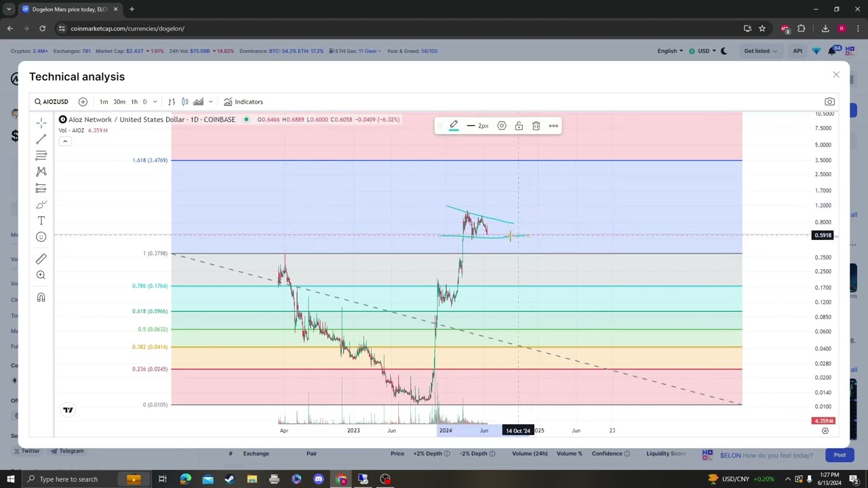This screenshot has height=488, width=868.
Task: Click the 0.618 (0.0966) Fibonacci level label
Action: point(150,311)
